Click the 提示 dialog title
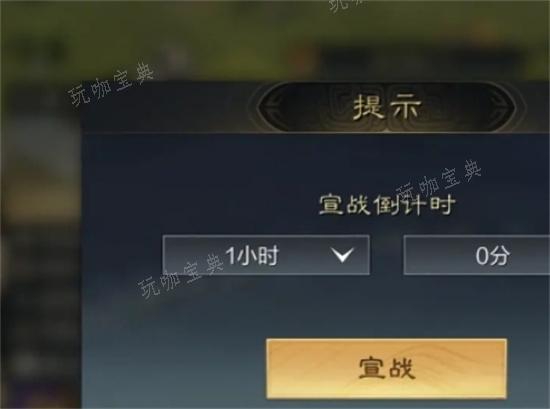Image resolution: width=550 pixels, height=409 pixels. [x=387, y=107]
